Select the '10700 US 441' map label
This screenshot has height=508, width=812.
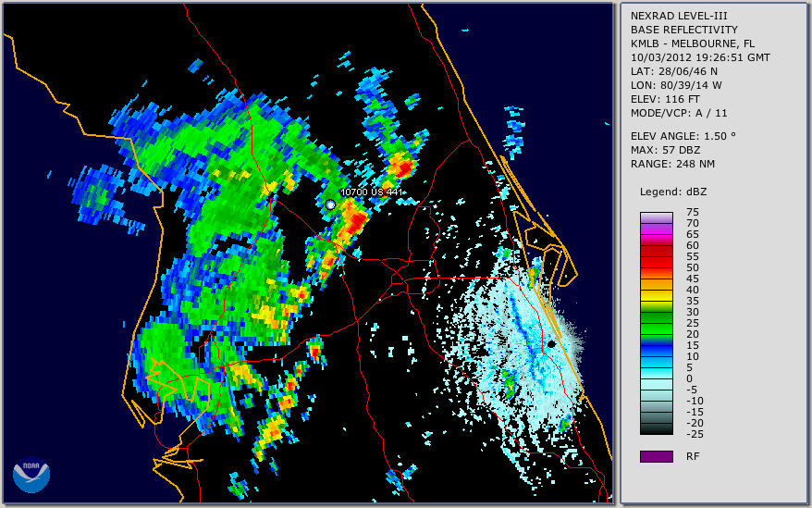coord(371,192)
